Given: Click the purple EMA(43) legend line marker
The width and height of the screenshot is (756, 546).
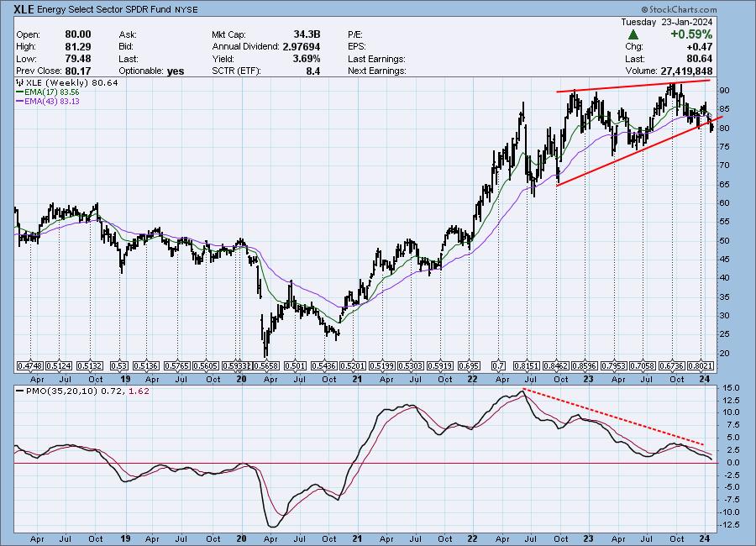Looking at the screenshot, I should click(x=20, y=102).
